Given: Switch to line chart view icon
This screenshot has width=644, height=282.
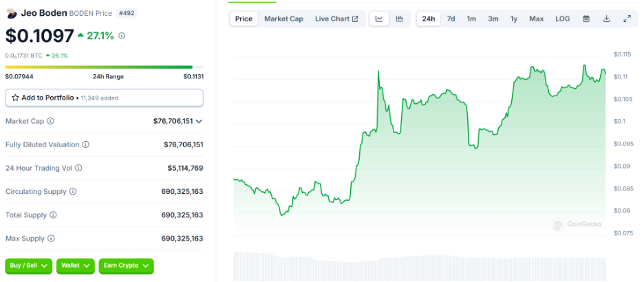Looking at the screenshot, I should [379, 19].
